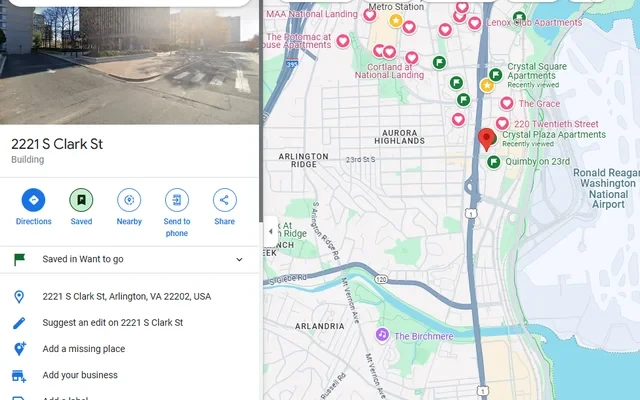Open the street view photo thumbnail
640x400 pixels.
tap(129, 65)
